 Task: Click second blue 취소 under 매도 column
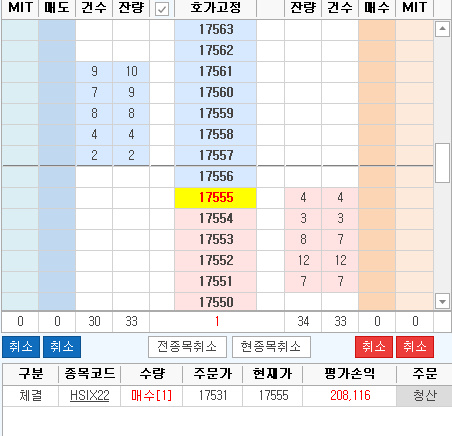click(62, 347)
